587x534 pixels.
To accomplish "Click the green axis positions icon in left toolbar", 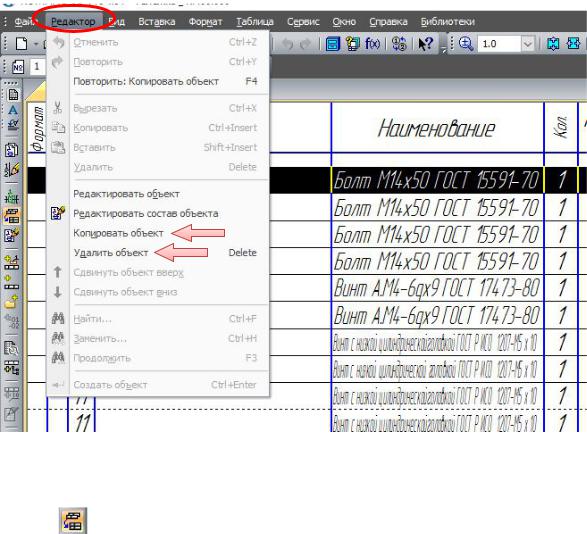I will pos(12,196).
